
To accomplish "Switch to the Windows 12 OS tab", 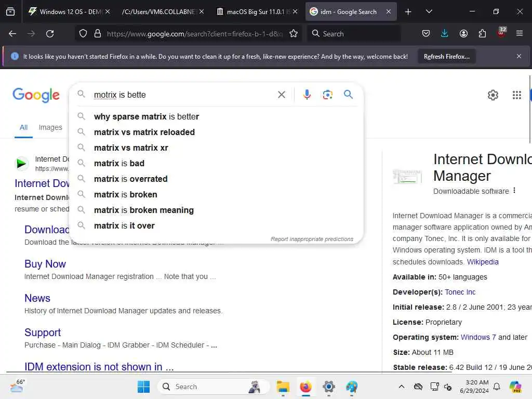I will click(70, 11).
